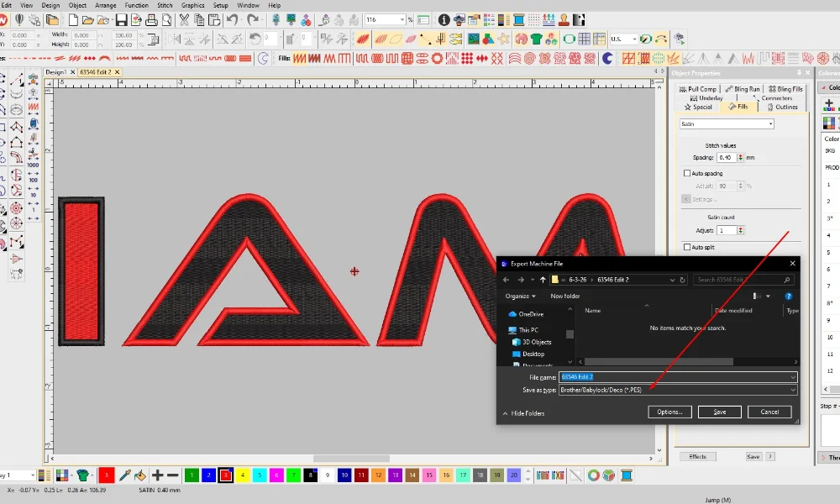Click the File name input field
Screen dimensions: 840x504
coord(678,377)
